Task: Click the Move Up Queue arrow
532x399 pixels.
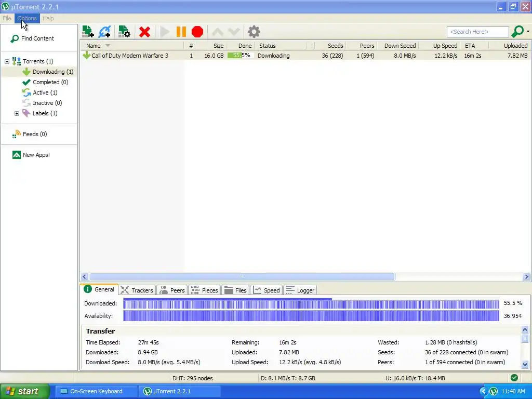Action: 218,32
